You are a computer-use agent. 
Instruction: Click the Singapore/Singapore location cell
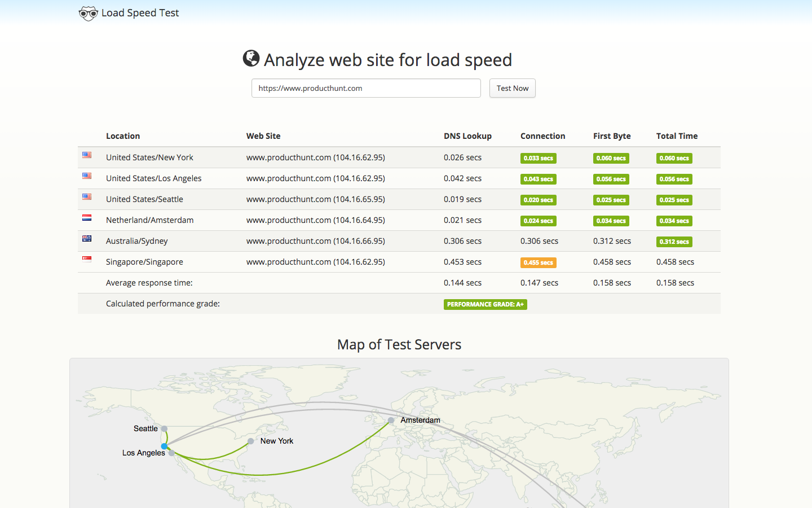point(144,262)
